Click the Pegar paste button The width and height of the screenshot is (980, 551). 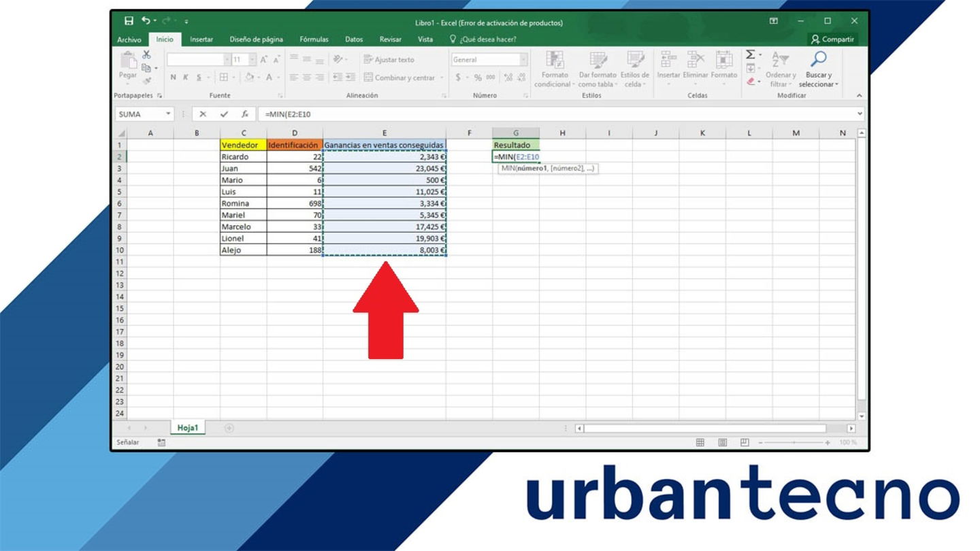128,68
